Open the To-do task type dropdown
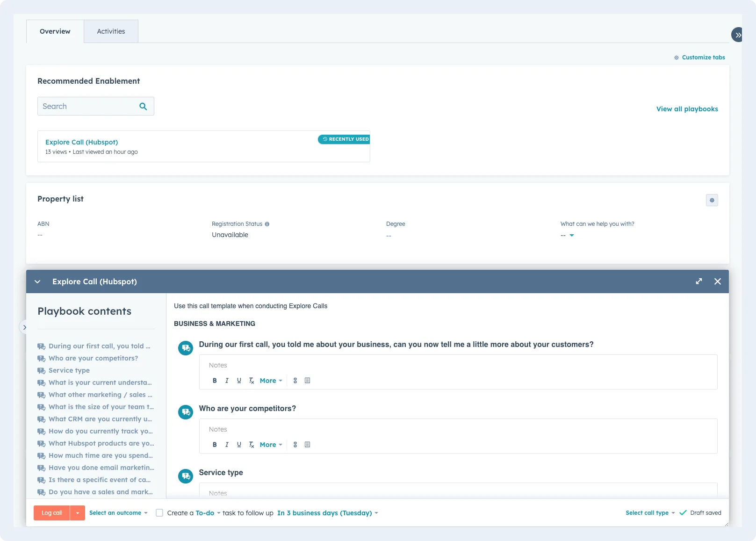 [208, 513]
